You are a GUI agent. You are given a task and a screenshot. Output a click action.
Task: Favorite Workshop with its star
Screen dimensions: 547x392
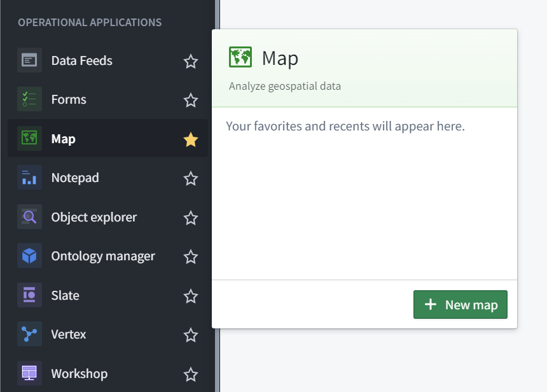[x=191, y=375]
